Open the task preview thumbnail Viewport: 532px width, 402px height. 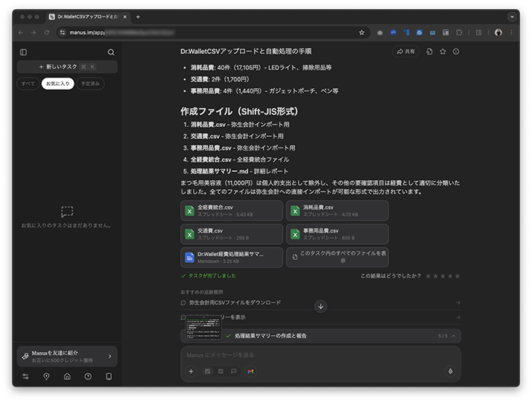[x=204, y=328]
